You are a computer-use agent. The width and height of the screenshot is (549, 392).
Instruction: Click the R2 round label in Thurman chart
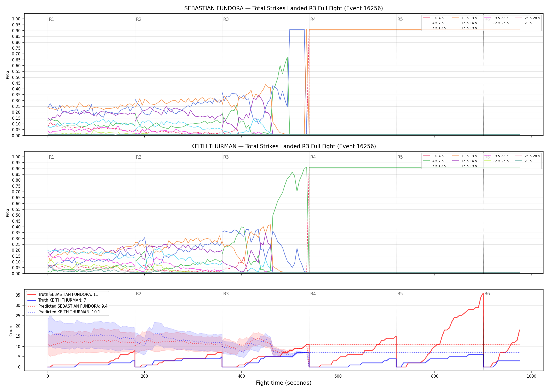point(139,157)
